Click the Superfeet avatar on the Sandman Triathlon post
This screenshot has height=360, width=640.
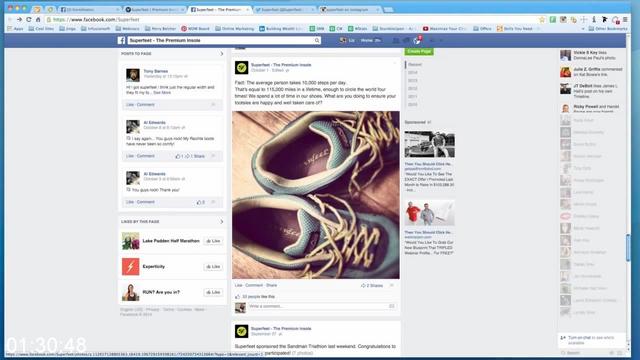pos(241,331)
